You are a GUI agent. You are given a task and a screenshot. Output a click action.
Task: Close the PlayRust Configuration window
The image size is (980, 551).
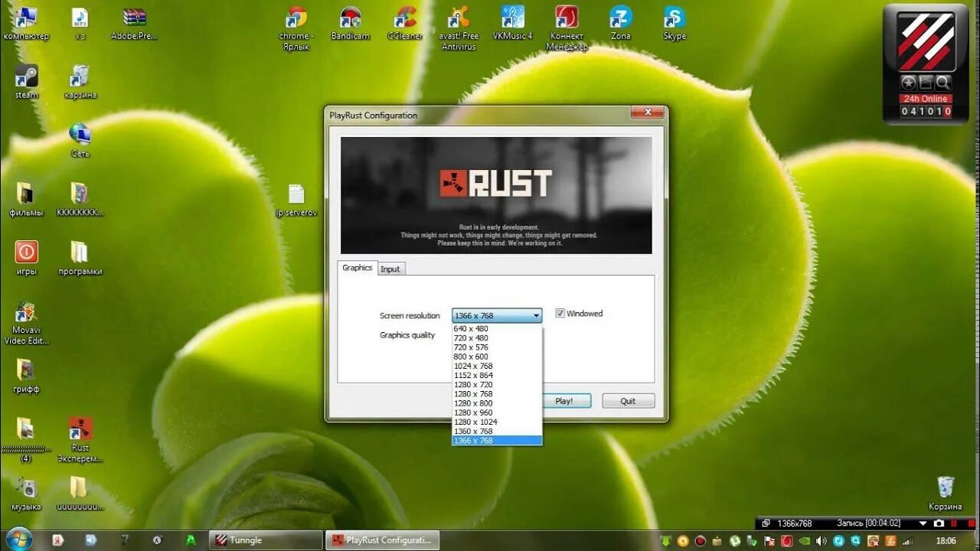pos(647,112)
